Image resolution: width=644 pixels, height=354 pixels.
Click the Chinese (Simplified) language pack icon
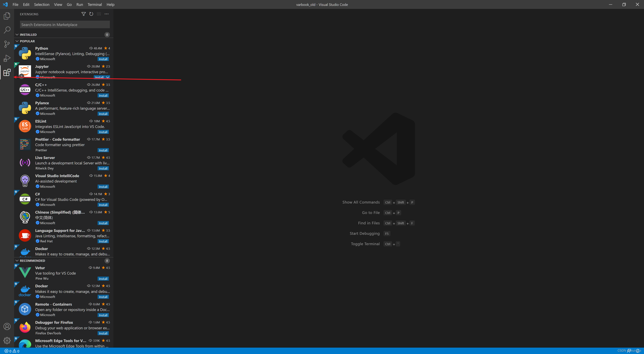pyautogui.click(x=25, y=217)
